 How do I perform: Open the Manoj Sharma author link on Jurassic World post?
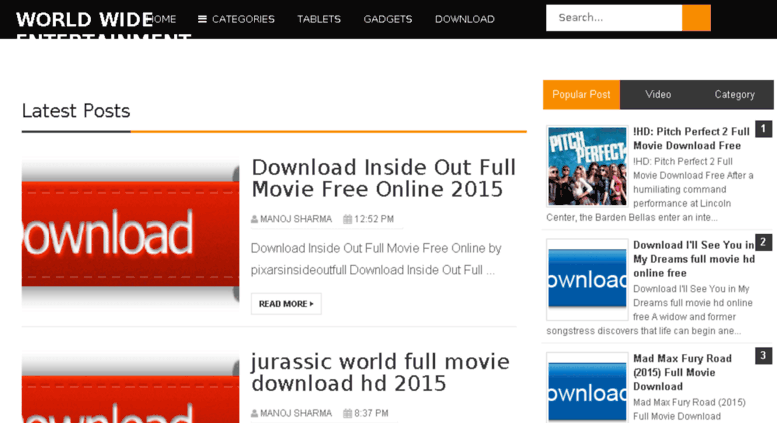296,413
